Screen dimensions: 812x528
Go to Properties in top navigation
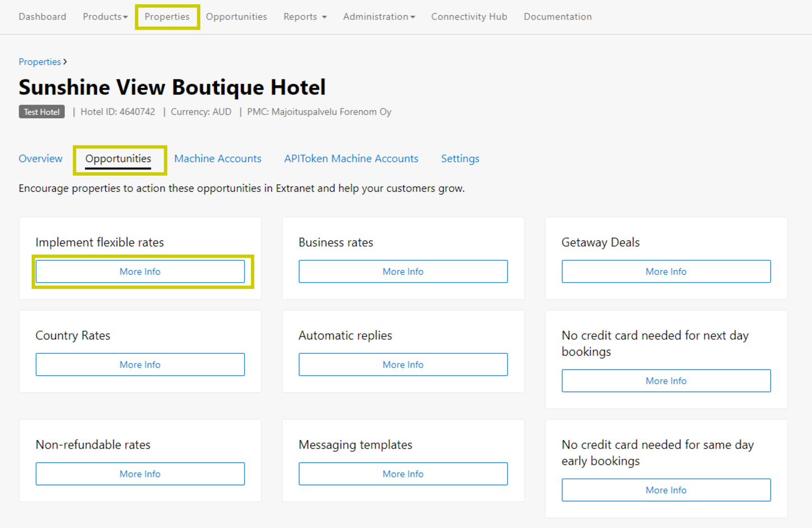coord(167,17)
